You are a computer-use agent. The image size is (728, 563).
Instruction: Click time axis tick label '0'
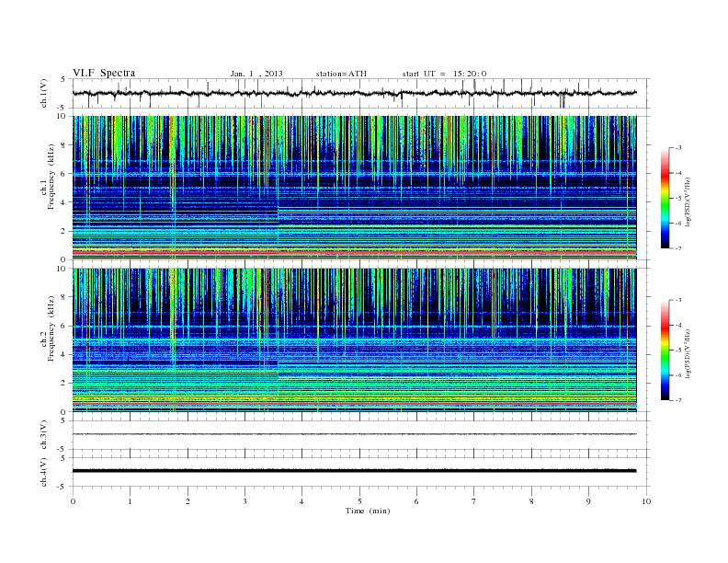tap(73, 501)
